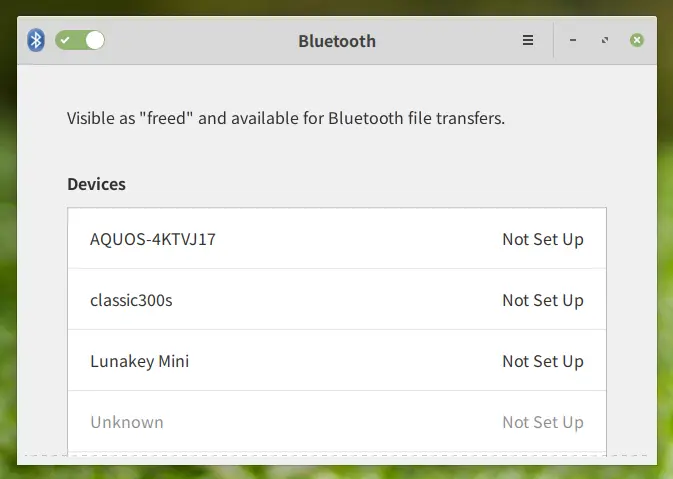Select the AQUOS-4KTVJ17 device
Image resolution: width=673 pixels, height=479 pixels.
pyautogui.click(x=337, y=239)
